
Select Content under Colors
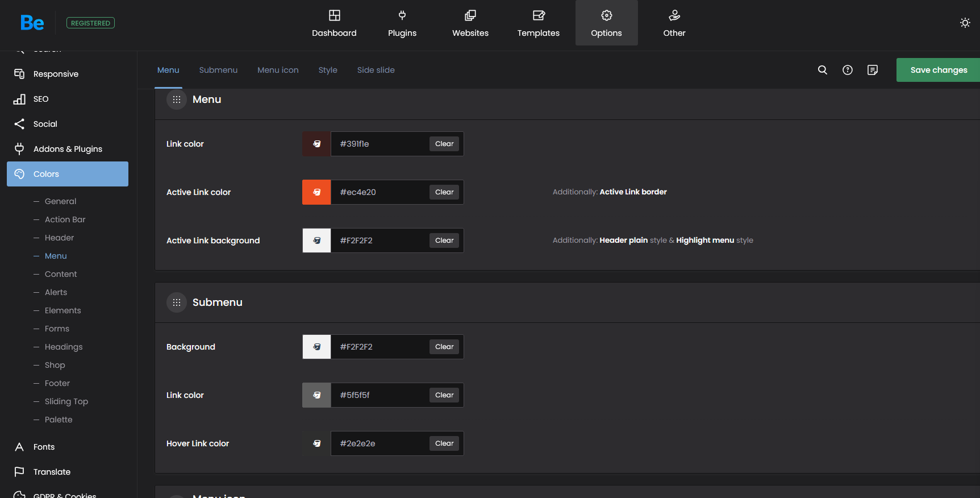pos(61,274)
